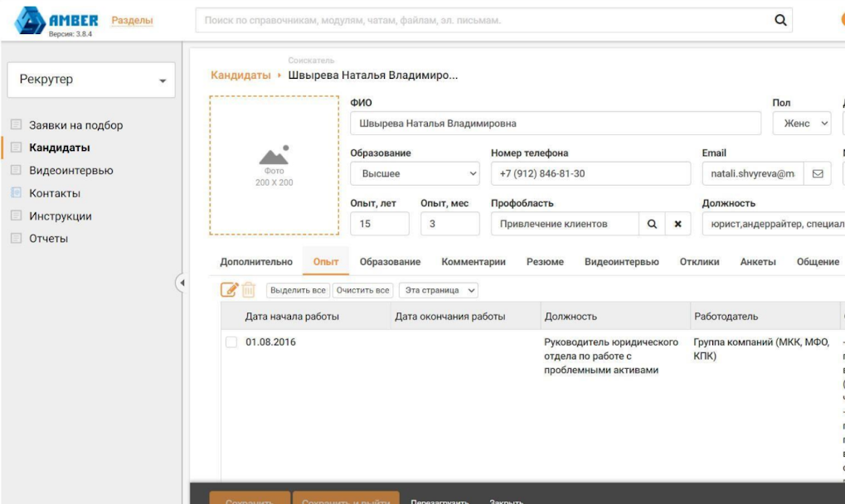Click the trash delete icon above table

pyautogui.click(x=249, y=289)
